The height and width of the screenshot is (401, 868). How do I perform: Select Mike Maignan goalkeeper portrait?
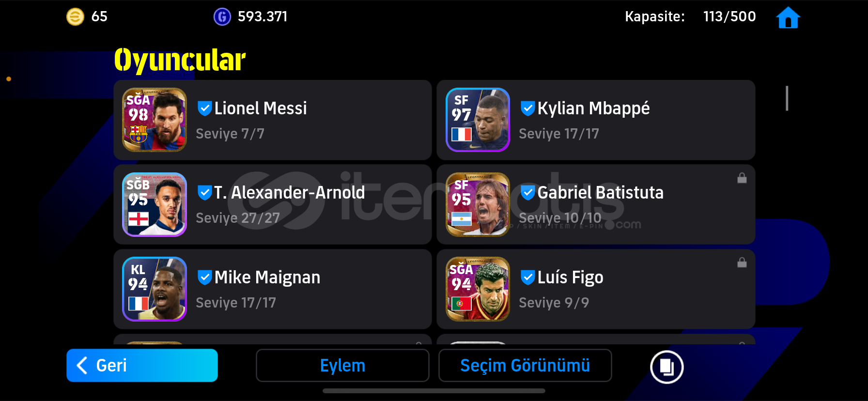coord(155,289)
